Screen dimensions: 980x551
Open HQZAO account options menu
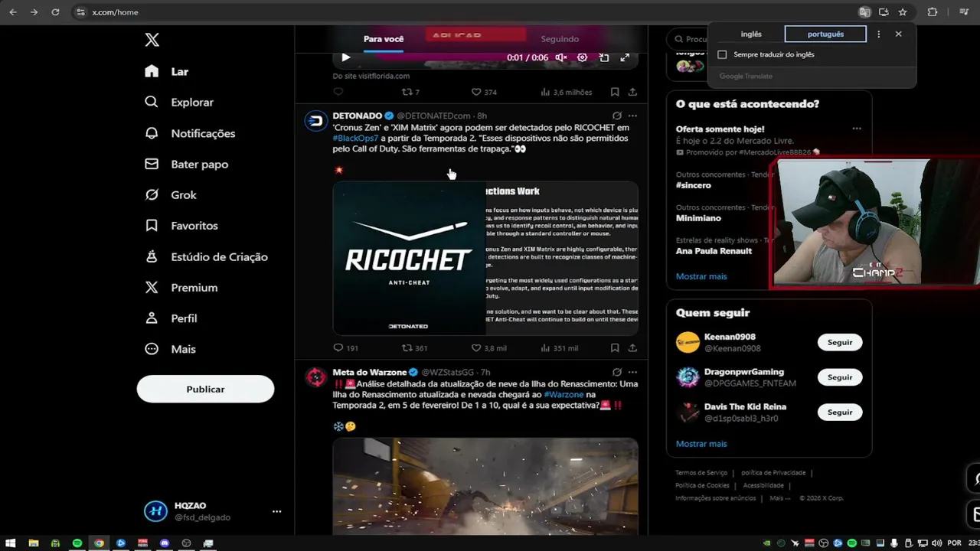point(276,511)
